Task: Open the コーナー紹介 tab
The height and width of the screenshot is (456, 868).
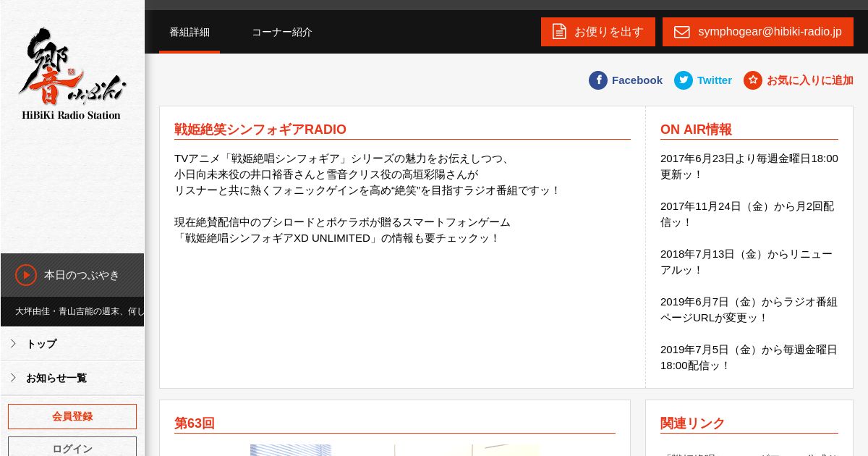Action: click(282, 32)
